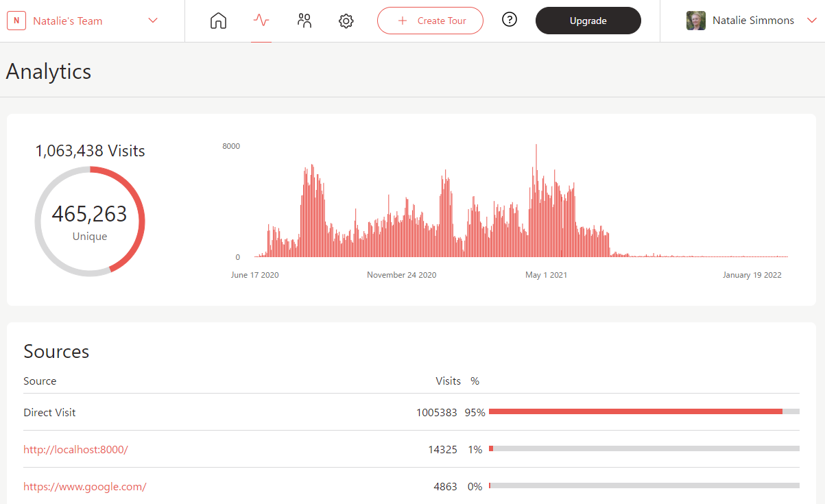Click the Source column header
The image size is (825, 504).
(x=40, y=381)
